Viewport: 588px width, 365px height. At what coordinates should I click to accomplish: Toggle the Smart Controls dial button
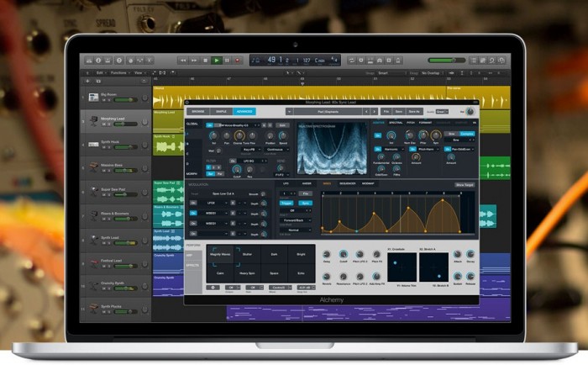(x=130, y=60)
